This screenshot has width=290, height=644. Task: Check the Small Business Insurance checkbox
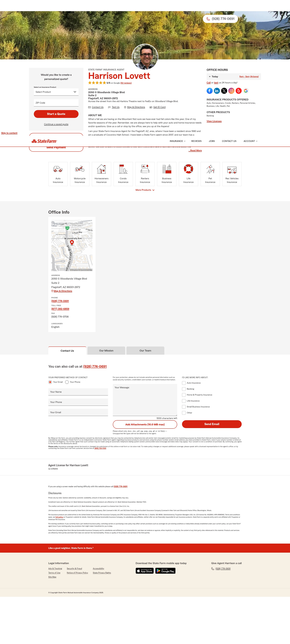184,407
